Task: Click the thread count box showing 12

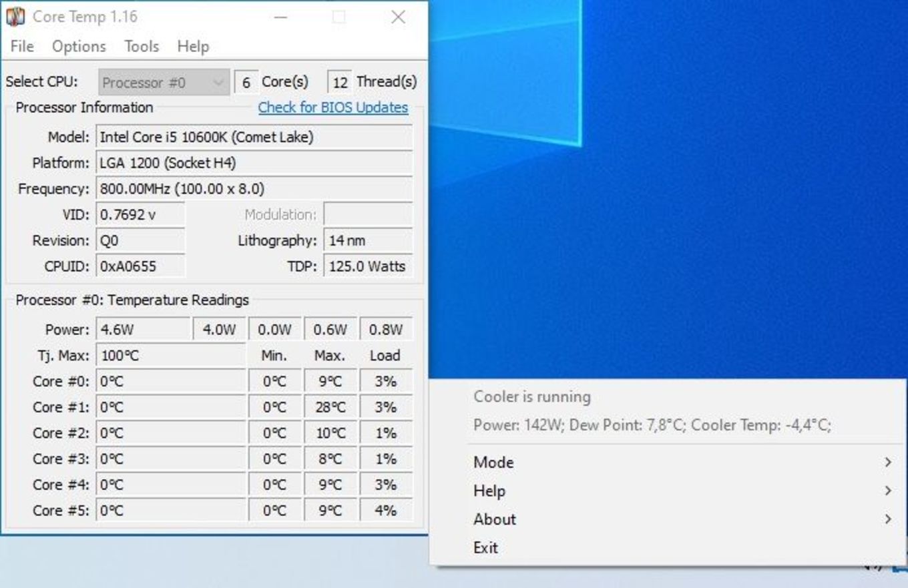Action: [x=340, y=83]
